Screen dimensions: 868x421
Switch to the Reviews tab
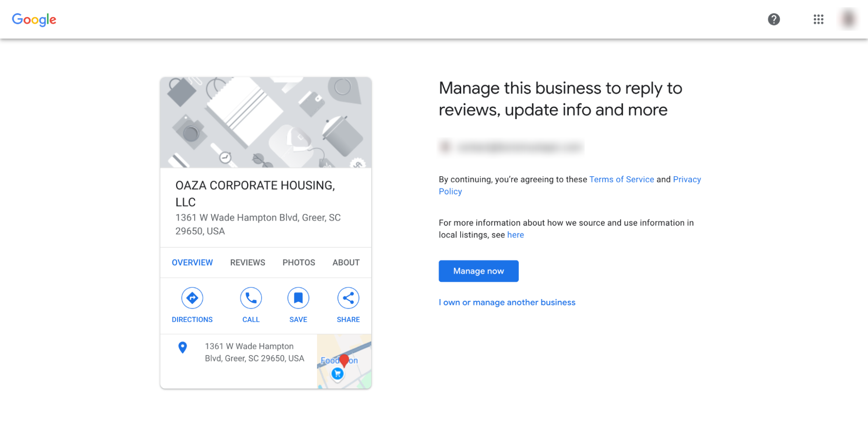[247, 262]
